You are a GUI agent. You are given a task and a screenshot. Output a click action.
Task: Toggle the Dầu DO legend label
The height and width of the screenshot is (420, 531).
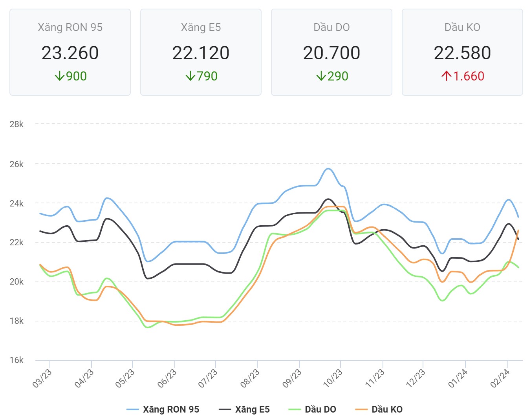click(x=320, y=409)
